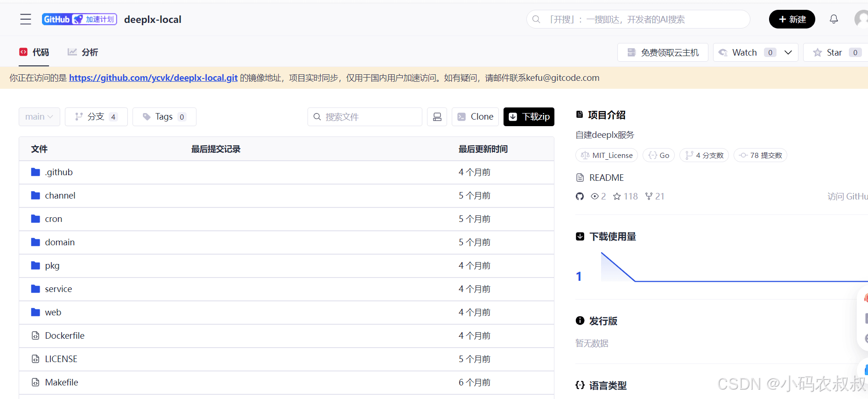
Task: Open the user avatar menu
Action: click(861, 19)
